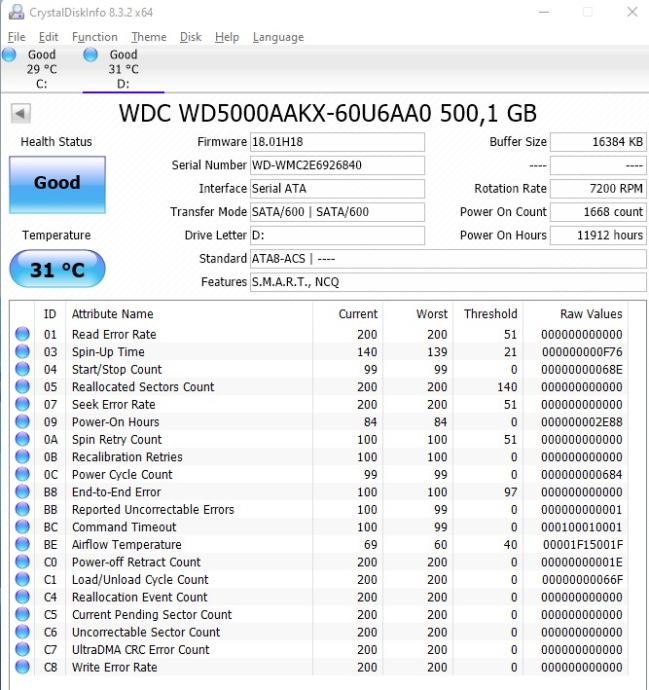Viewport: 649px width, 690px height.
Task: Open the File menu
Action: 17,37
